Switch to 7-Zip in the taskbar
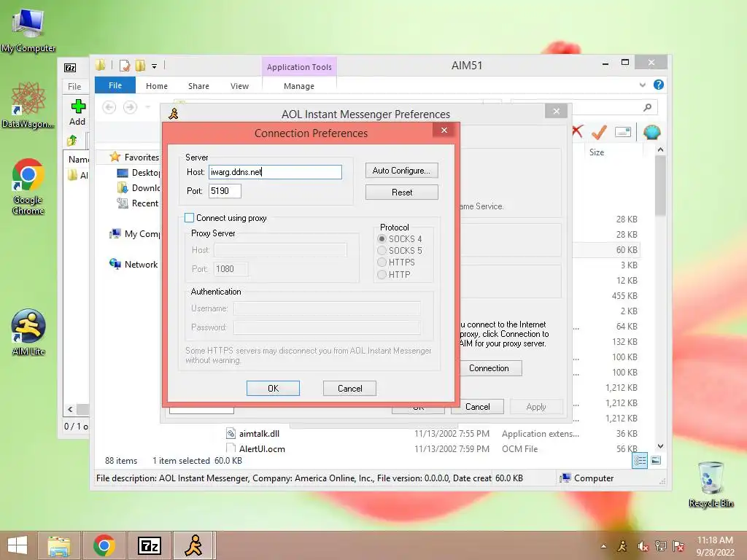 [149, 545]
